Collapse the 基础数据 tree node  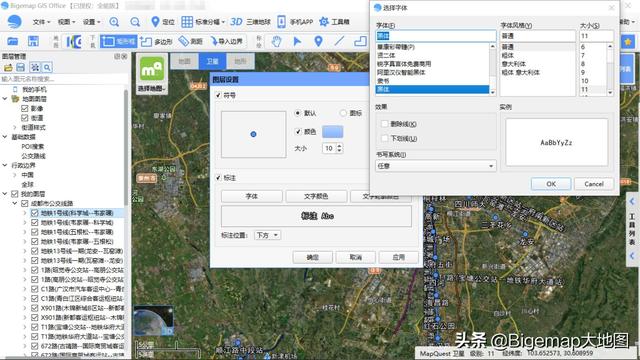[5, 137]
